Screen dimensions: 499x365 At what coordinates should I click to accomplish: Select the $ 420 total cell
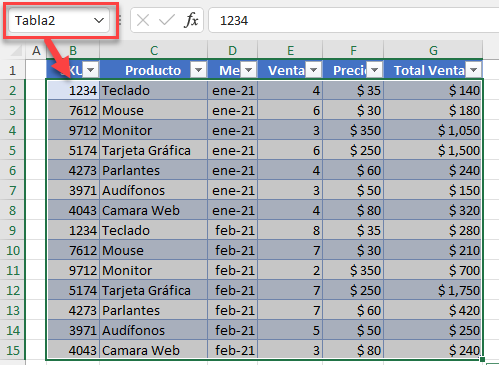(x=433, y=310)
